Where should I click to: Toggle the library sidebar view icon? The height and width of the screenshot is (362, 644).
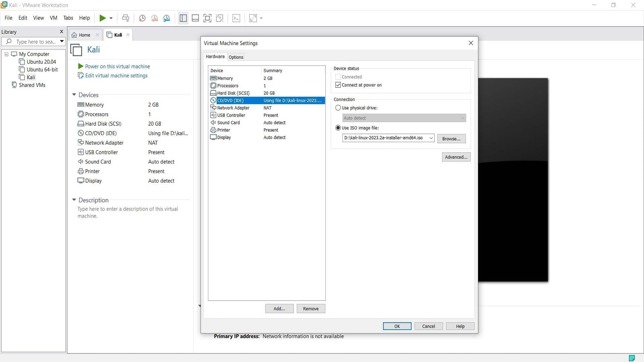[x=183, y=18]
